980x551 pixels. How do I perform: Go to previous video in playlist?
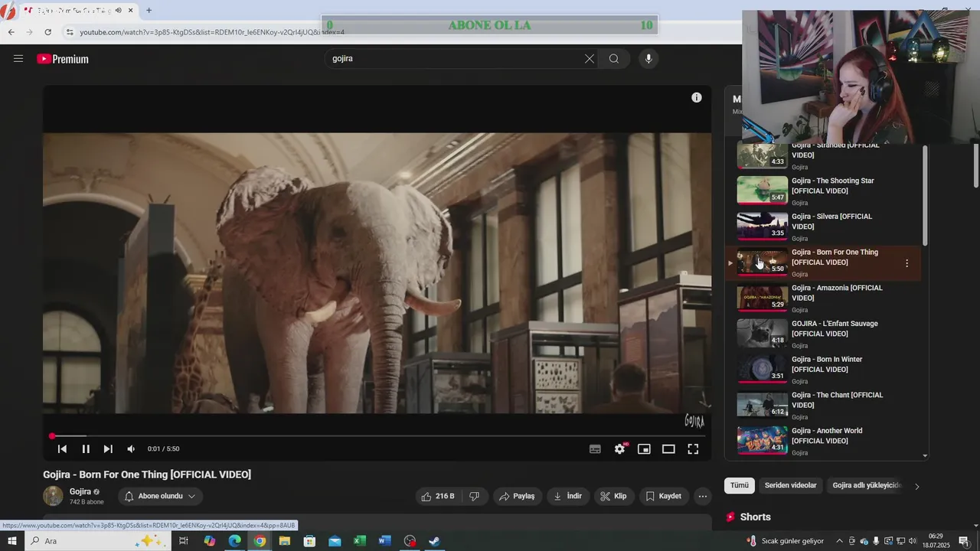pyautogui.click(x=62, y=449)
